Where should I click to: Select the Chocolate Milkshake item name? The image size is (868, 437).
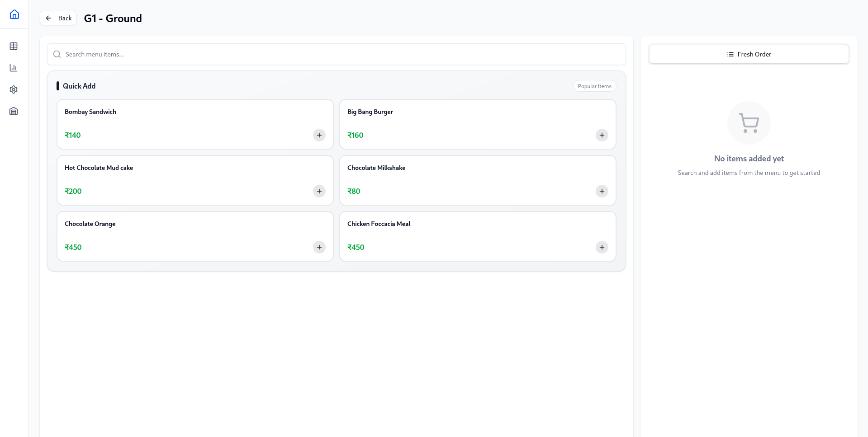(x=376, y=168)
